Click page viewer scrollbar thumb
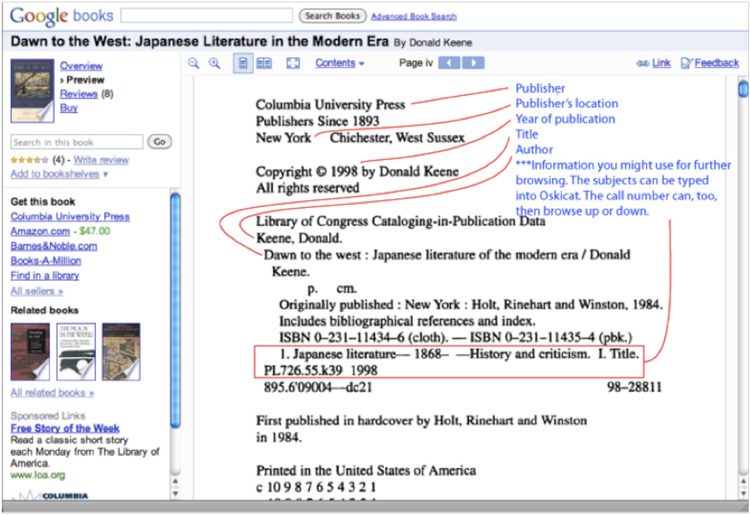The width and height of the screenshot is (750, 515). click(x=743, y=89)
